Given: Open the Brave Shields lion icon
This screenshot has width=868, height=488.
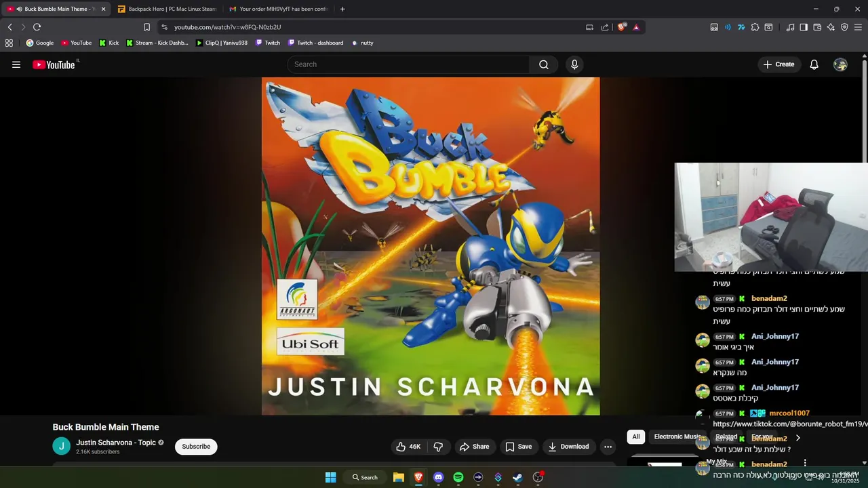Looking at the screenshot, I should click(621, 27).
